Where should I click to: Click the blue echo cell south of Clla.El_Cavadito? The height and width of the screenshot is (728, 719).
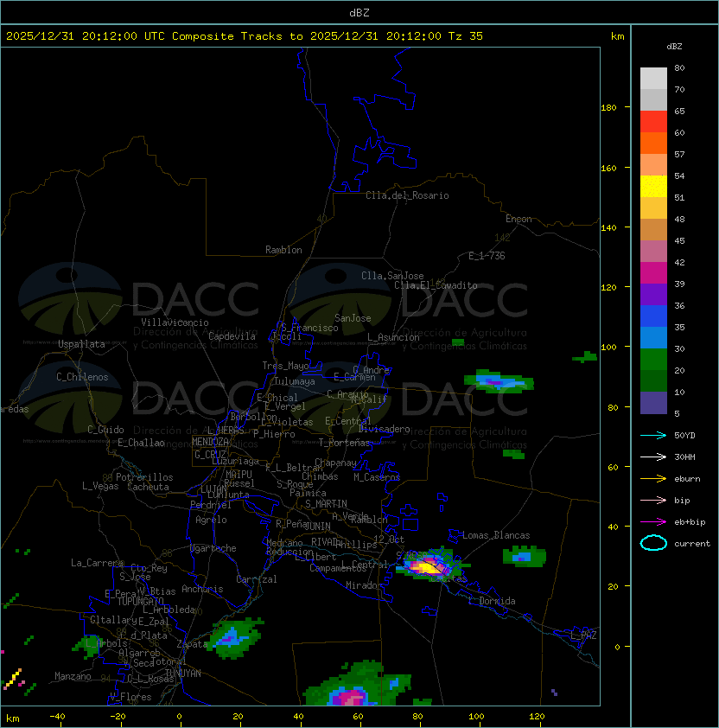(499, 381)
